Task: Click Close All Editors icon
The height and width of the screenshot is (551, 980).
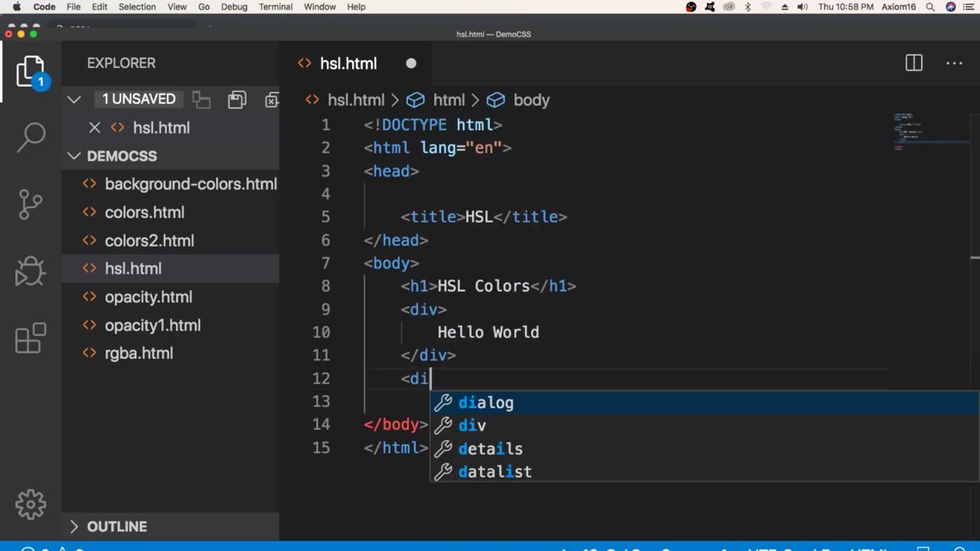Action: [272, 99]
